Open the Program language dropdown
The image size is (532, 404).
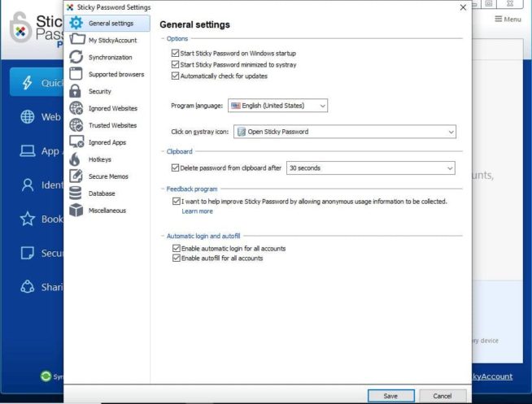277,106
